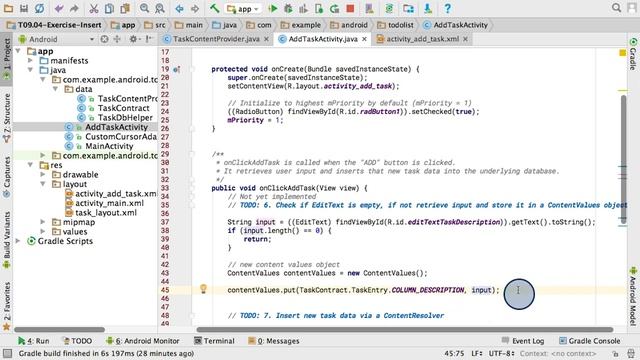The image size is (640, 360).
Task: Collapse the java folder arrow
Action: tap(30, 70)
